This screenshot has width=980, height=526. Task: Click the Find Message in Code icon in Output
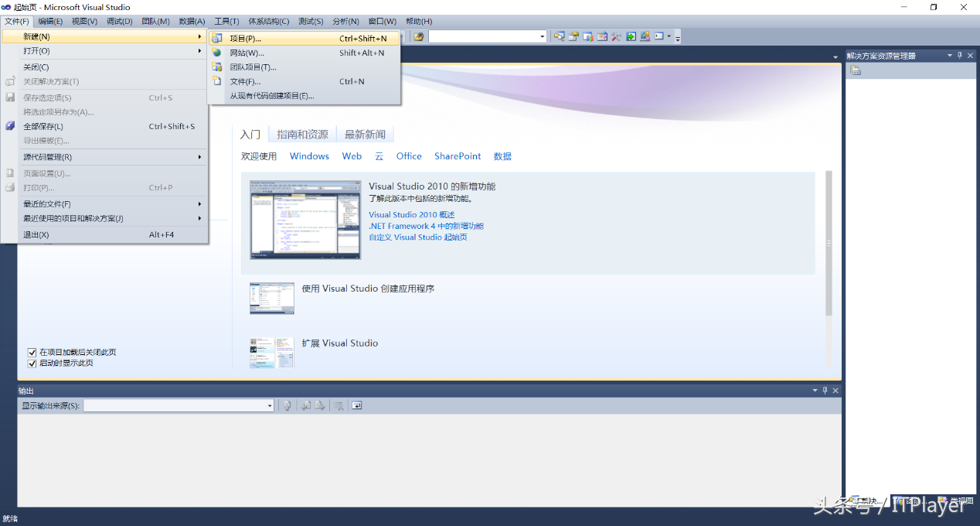coord(288,405)
